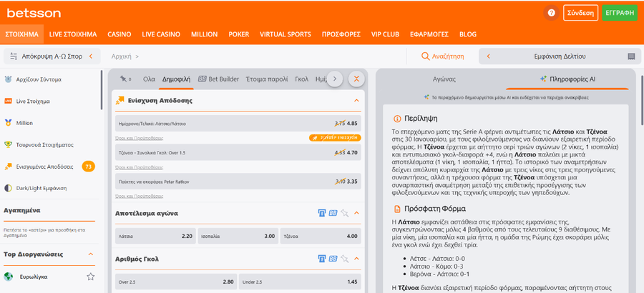Image resolution: width=644 pixels, height=293 pixels.
Task: Click the bet slip icon beside Εμφάνιση Δελτίου
Action: (631, 56)
